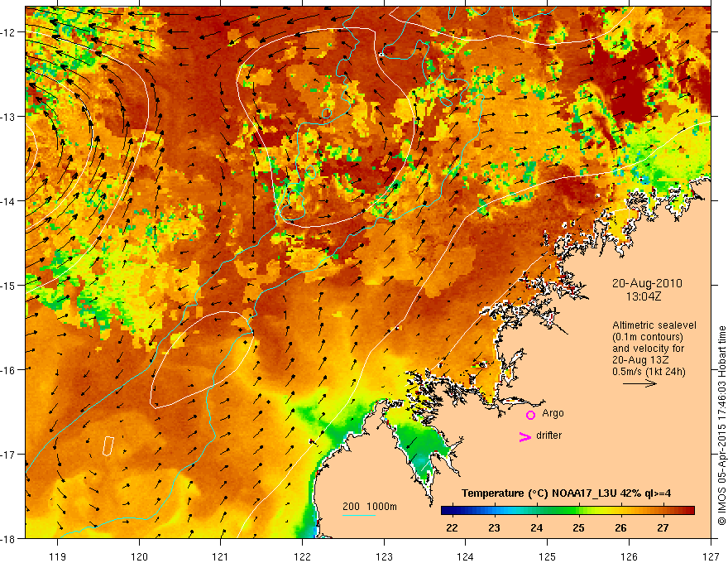The height and width of the screenshot is (563, 728).
Task: Click the longitude axis label "127"
Action: (711, 557)
